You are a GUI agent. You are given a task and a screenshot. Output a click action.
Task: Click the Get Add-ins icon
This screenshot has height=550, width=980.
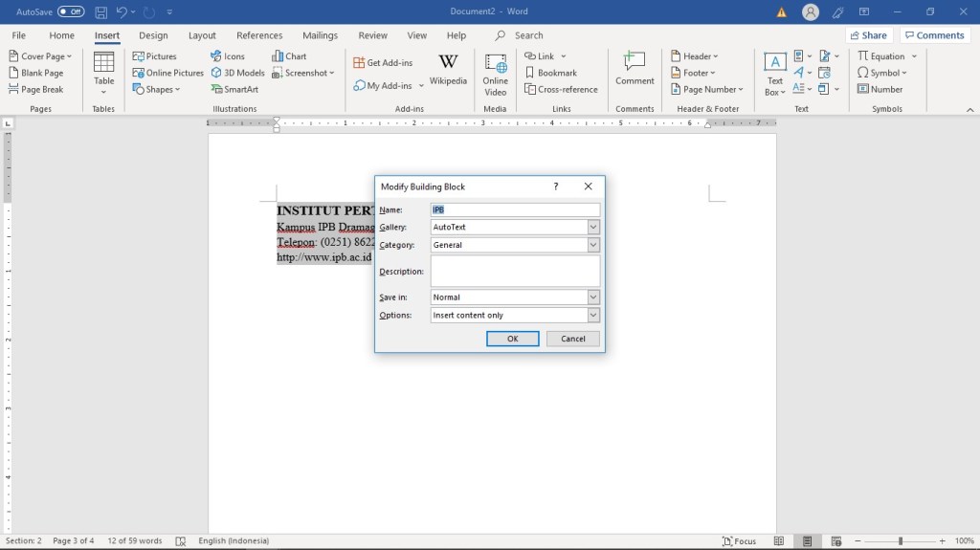359,62
